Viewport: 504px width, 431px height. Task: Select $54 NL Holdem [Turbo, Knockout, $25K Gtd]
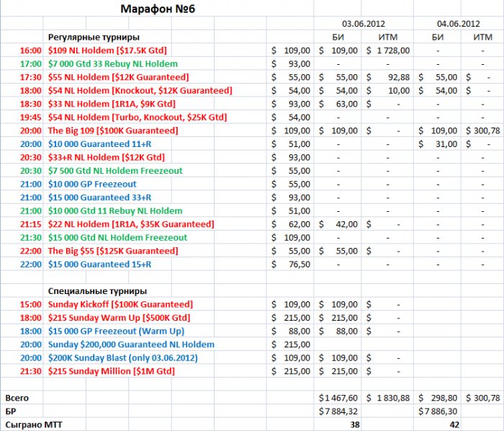pyautogui.click(x=138, y=117)
